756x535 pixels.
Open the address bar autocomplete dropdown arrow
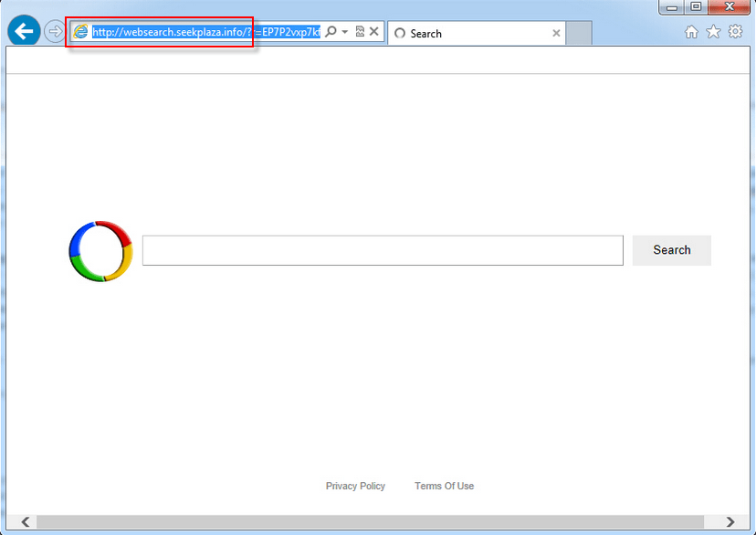point(345,32)
